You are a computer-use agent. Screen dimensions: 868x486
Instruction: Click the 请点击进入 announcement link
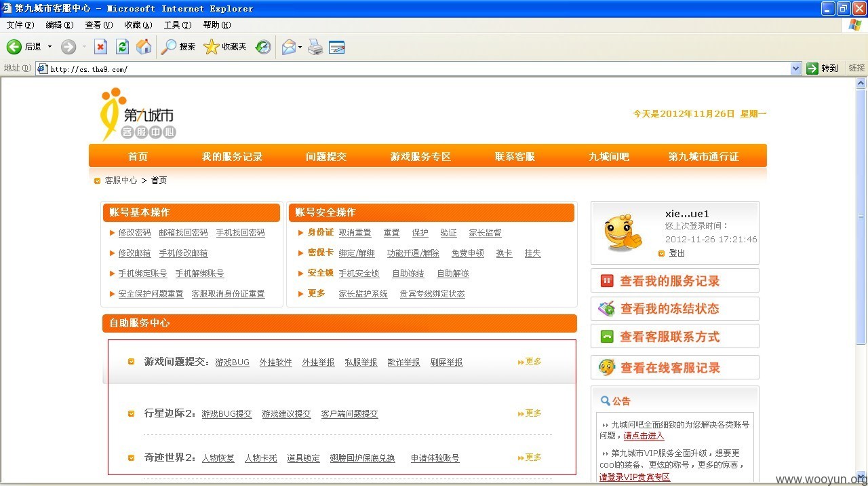pyautogui.click(x=644, y=436)
